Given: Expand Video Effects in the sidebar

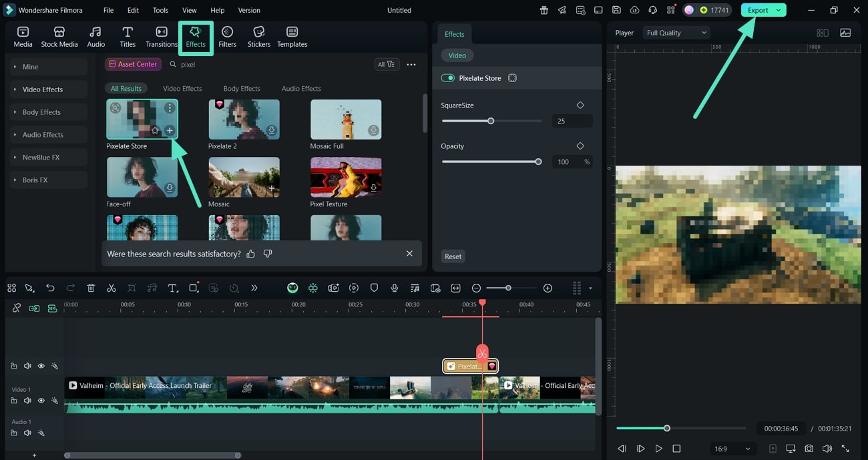Looking at the screenshot, I should coord(49,89).
